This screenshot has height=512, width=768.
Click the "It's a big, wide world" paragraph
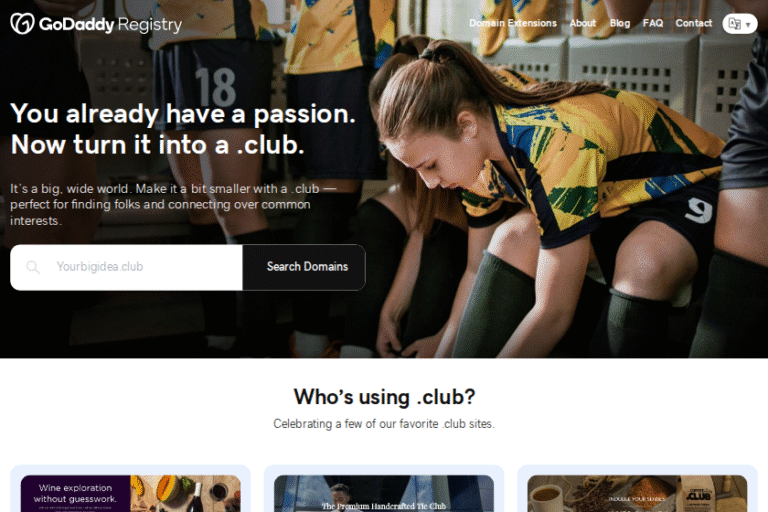[x=173, y=204]
